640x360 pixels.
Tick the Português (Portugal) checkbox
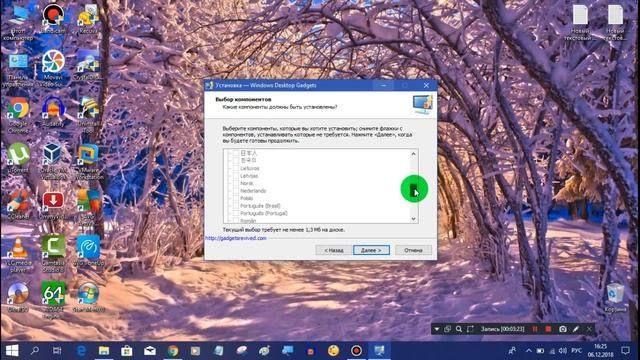pyautogui.click(x=236, y=213)
